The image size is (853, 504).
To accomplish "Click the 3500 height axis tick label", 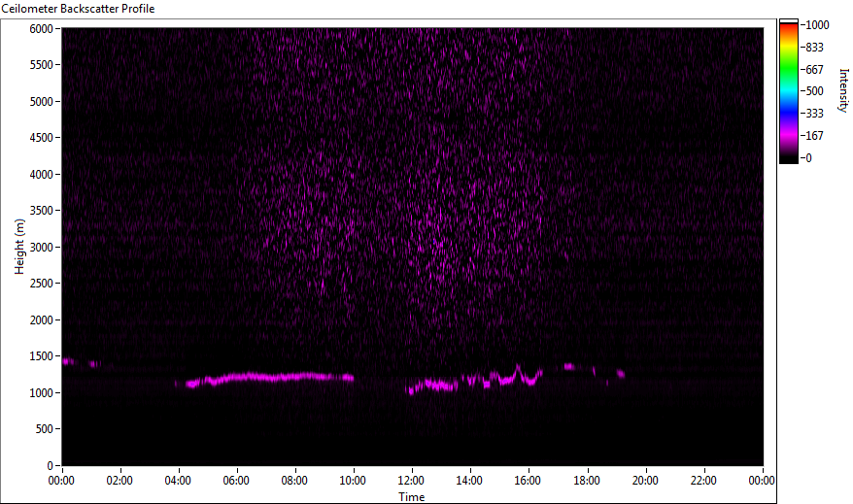I will coord(42,211).
